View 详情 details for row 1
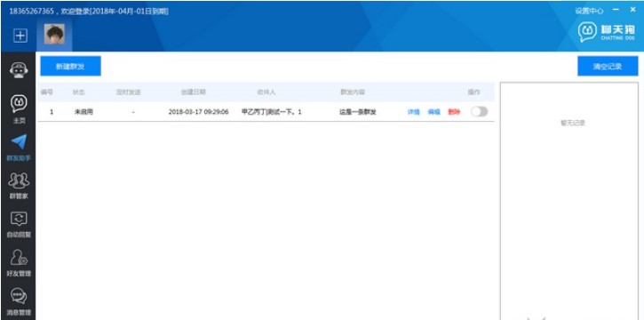This screenshot has width=644, height=320. [413, 112]
